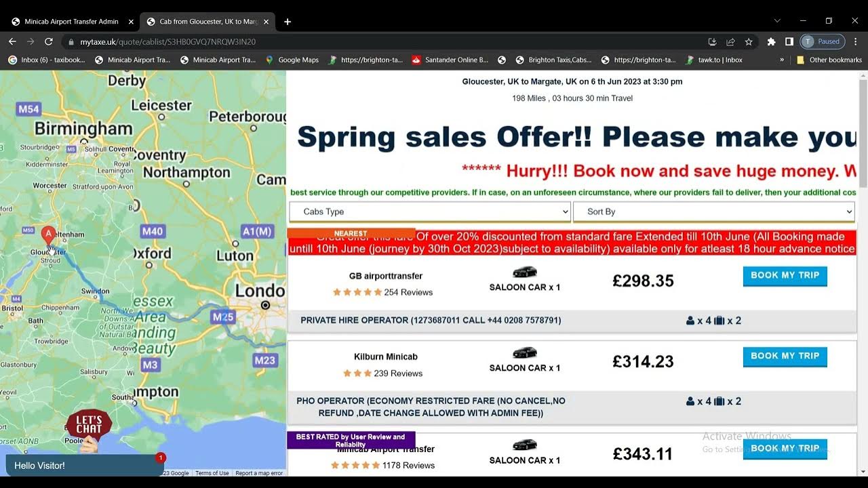Click Report a map error link
Image resolution: width=868 pixels, height=488 pixels.
pos(259,473)
